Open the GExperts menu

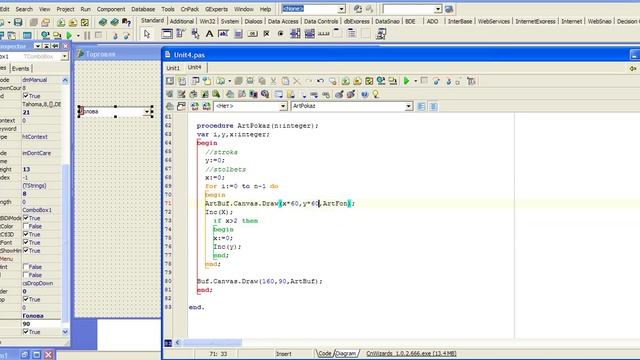(216, 9)
